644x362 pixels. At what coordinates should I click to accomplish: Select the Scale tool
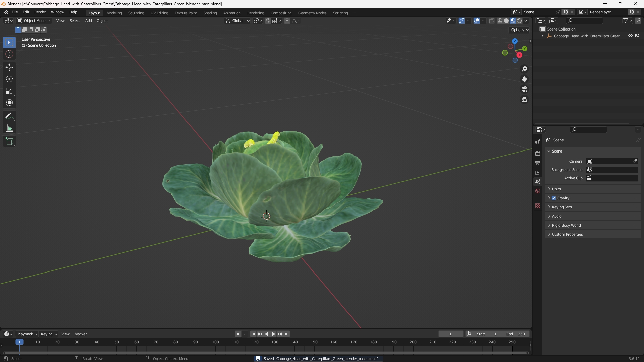pyautogui.click(x=9, y=91)
